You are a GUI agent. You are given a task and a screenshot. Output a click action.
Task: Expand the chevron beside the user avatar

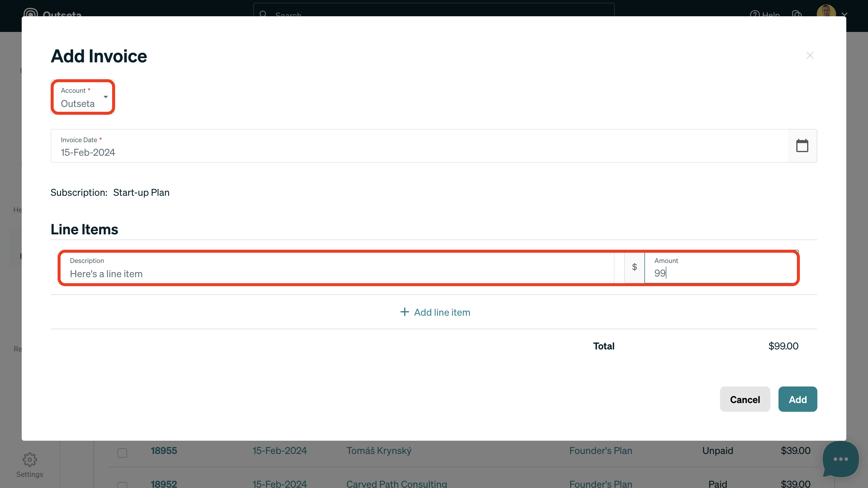click(844, 15)
